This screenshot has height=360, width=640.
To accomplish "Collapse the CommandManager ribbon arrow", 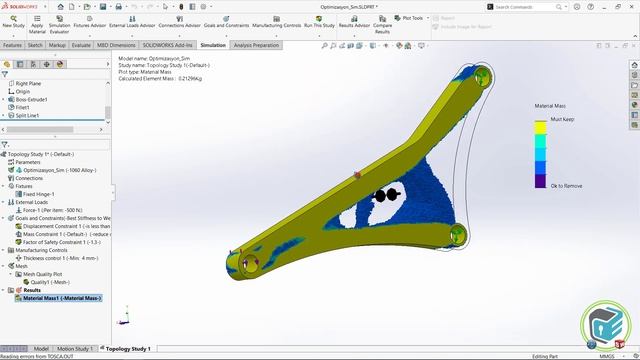I will (x=635, y=36).
